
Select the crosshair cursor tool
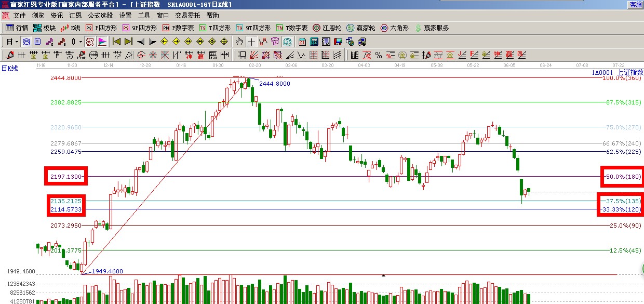pyautogui.click(x=251, y=42)
